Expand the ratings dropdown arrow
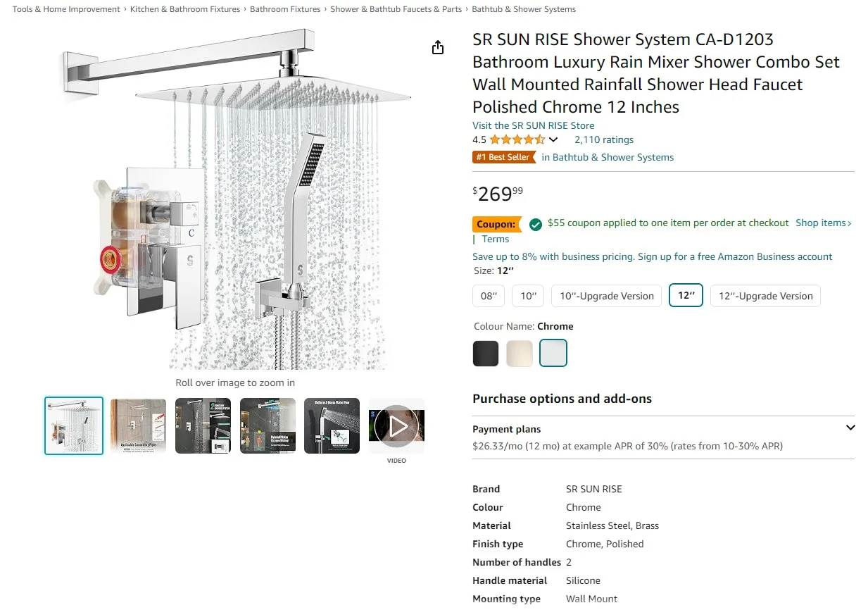Image resolution: width=868 pixels, height=610 pixels. (554, 139)
